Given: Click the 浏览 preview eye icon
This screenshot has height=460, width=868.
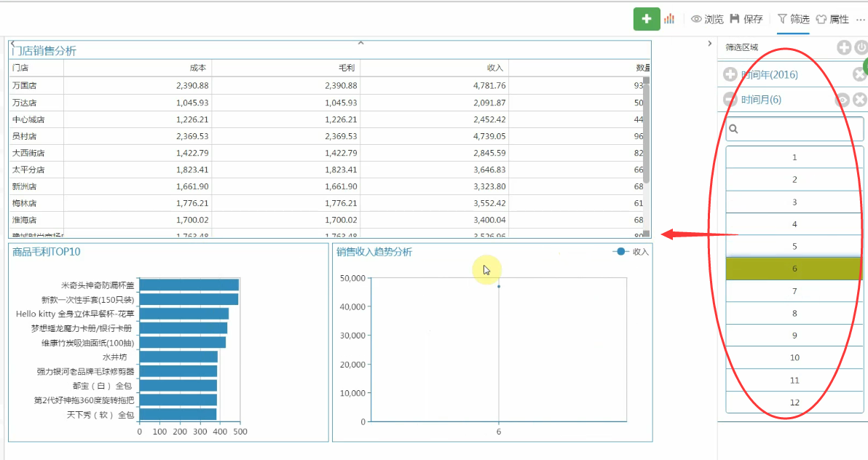Looking at the screenshot, I should (x=696, y=19).
